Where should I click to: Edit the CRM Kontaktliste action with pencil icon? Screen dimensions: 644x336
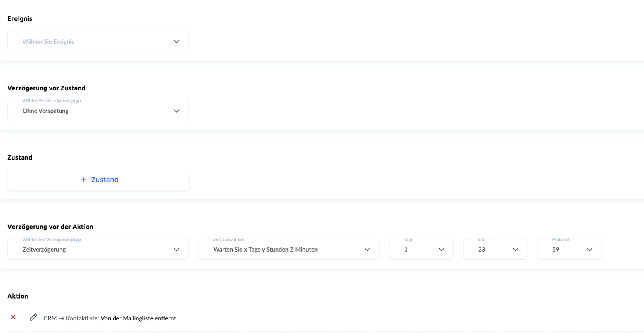pyautogui.click(x=33, y=318)
